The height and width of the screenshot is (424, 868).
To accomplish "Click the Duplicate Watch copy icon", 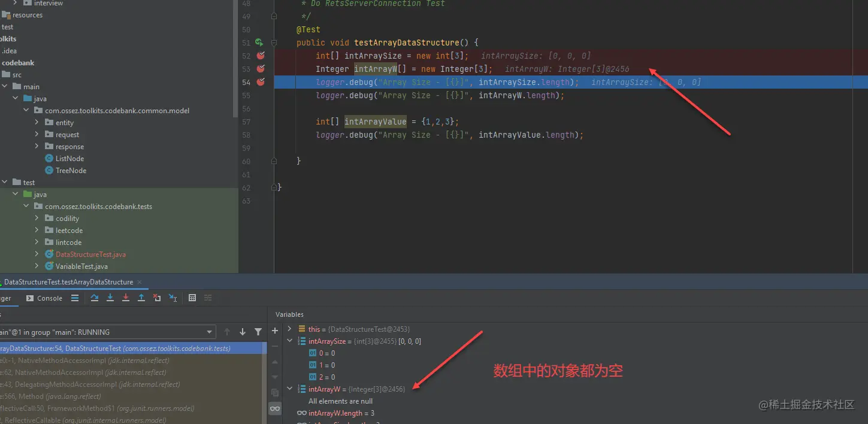I will click(x=275, y=393).
